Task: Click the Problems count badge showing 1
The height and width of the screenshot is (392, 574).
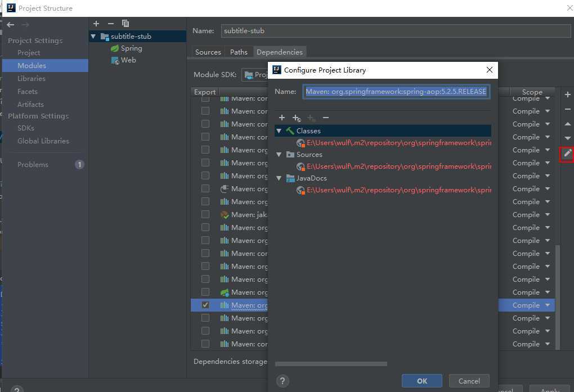Action: [x=79, y=165]
